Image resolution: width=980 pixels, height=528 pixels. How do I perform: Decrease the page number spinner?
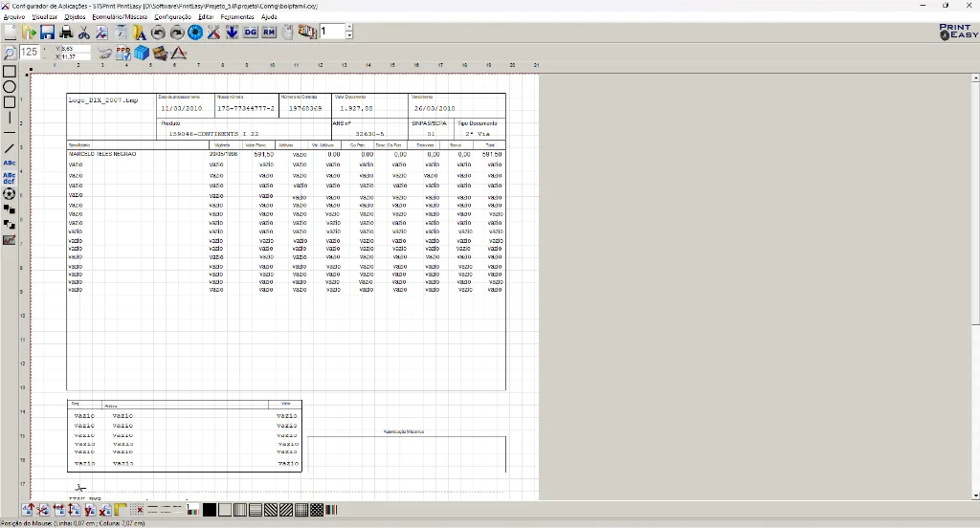[x=348, y=35]
